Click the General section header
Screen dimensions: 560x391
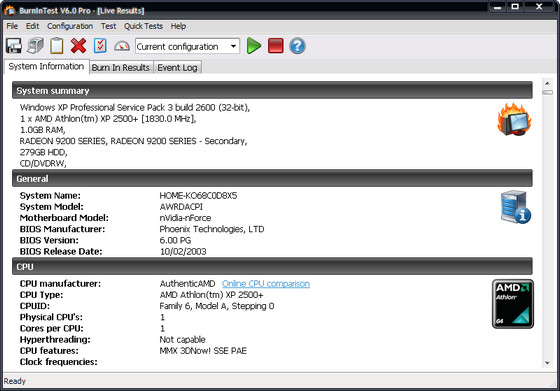[272, 178]
